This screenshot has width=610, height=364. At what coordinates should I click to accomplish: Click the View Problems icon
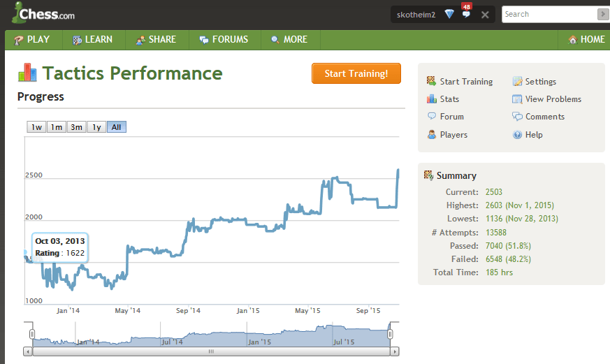tap(517, 99)
